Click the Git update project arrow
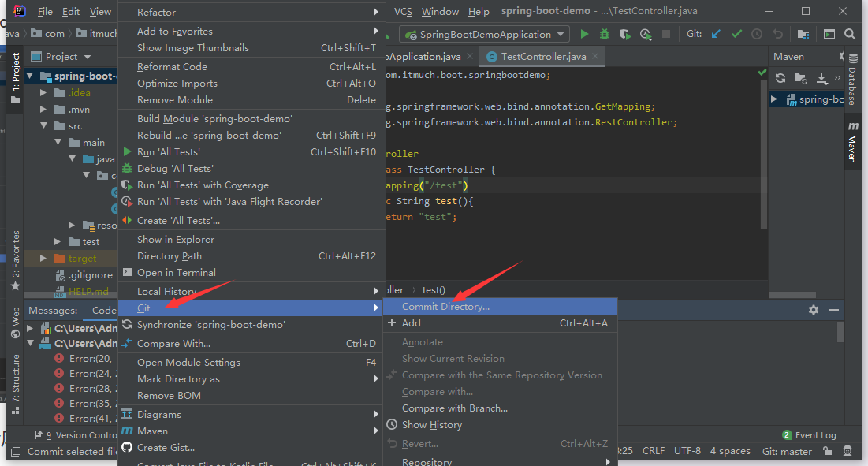Screen dimensions: 868x466 (x=716, y=35)
